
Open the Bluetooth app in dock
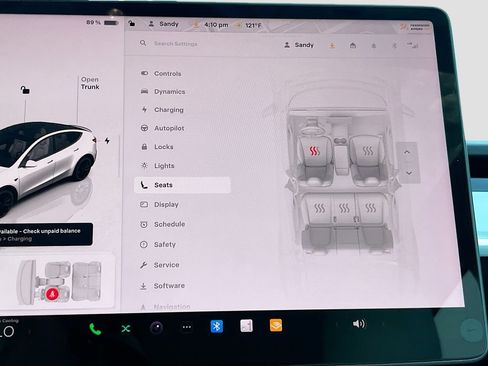pos(217,326)
